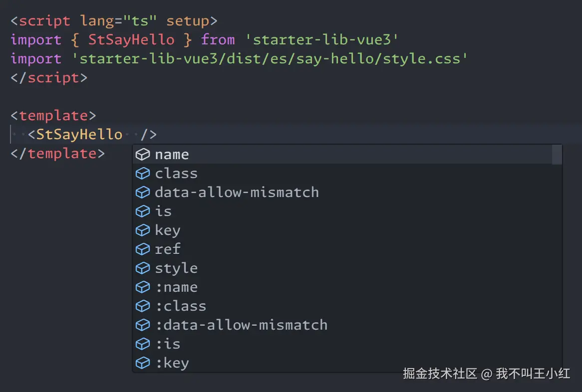Click the autocomplete list scrollbar thumb
Viewport: 582px width, 392px height.
click(557, 155)
